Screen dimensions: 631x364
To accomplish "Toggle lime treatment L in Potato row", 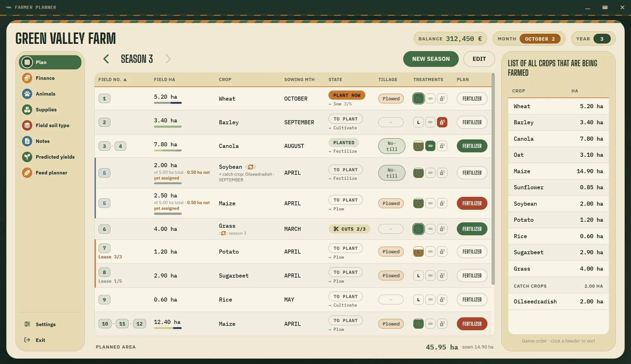I will coord(418,252).
